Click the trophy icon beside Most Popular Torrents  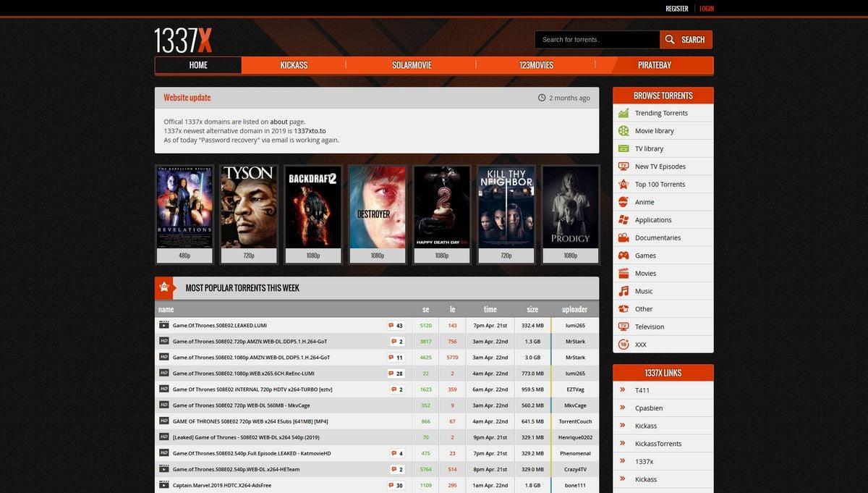click(x=164, y=287)
